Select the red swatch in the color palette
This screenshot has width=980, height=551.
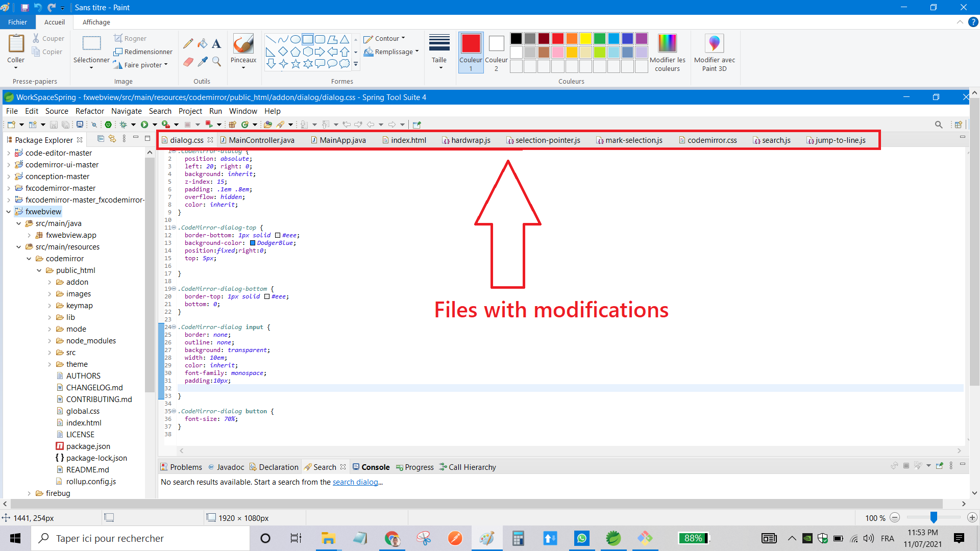tap(558, 38)
